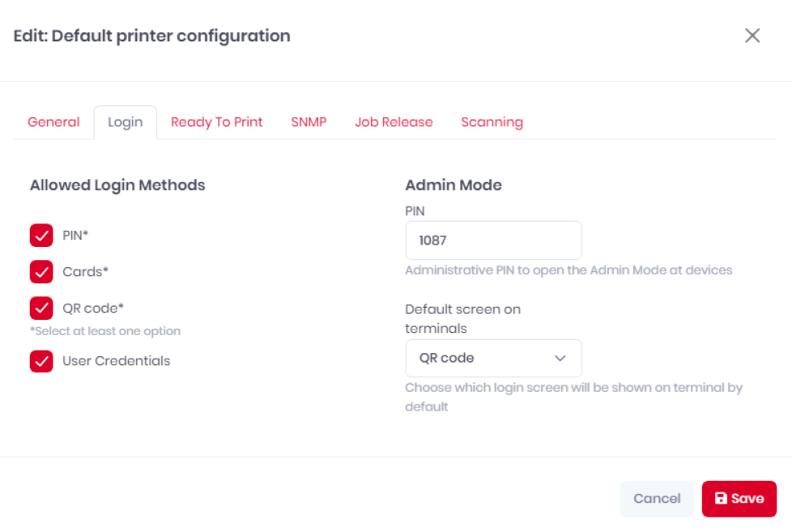Image resolution: width=792 pixels, height=532 pixels.
Task: Uncheck the PIN login method checkbox
Action: (41, 236)
